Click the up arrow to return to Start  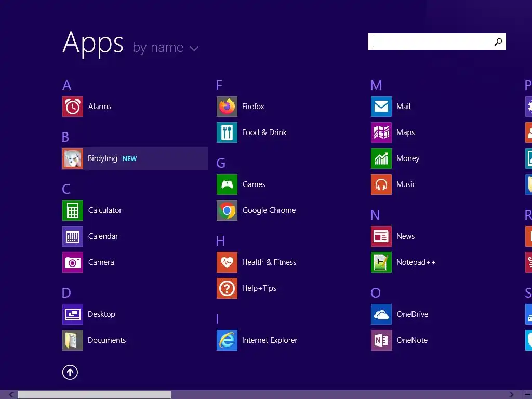pyautogui.click(x=70, y=372)
